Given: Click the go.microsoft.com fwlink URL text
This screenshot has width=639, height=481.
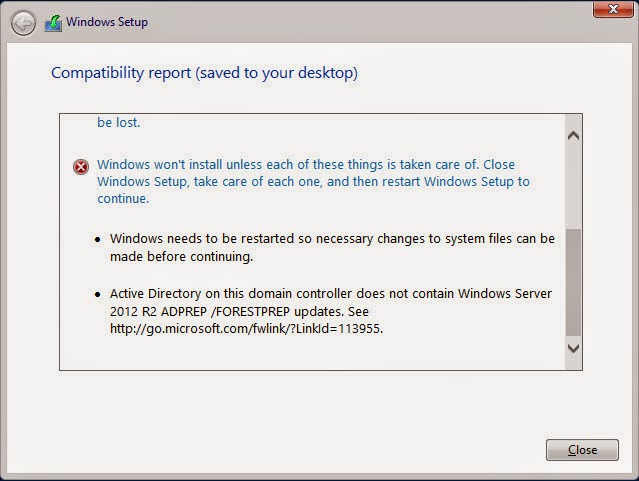Looking at the screenshot, I should click(x=247, y=329).
